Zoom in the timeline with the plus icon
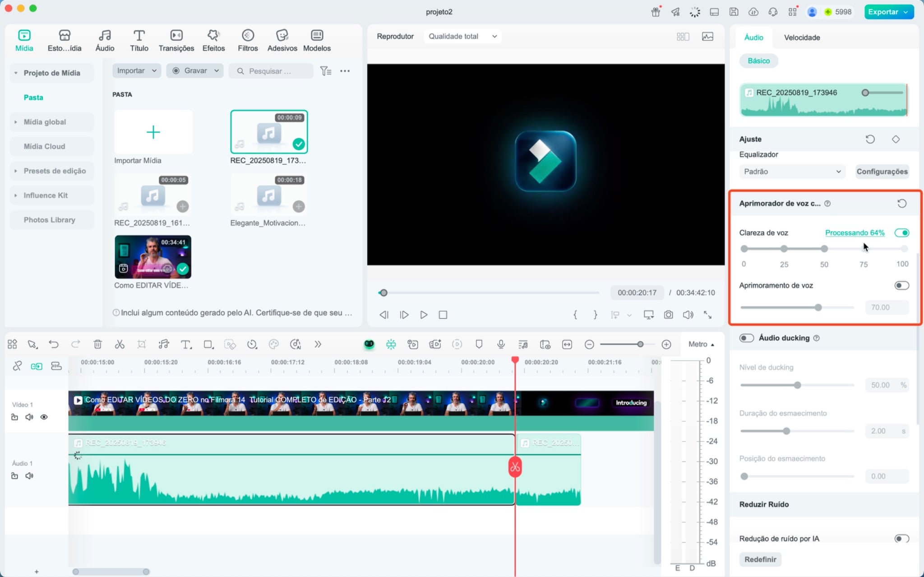924x577 pixels. (x=666, y=344)
